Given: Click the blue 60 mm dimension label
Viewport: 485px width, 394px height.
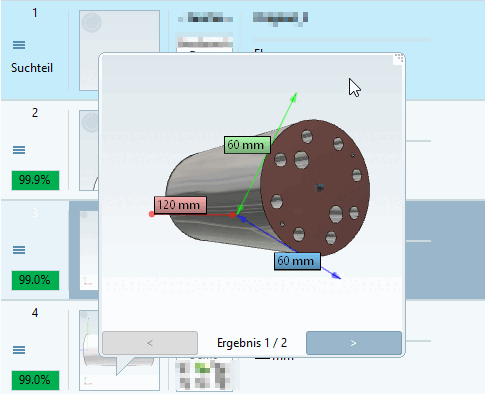Looking at the screenshot, I should coord(297,261).
